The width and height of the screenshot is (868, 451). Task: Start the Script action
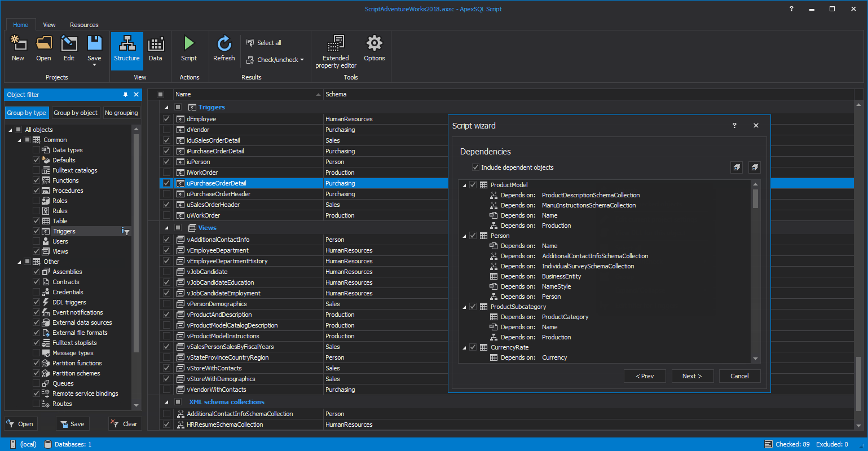tap(189, 48)
